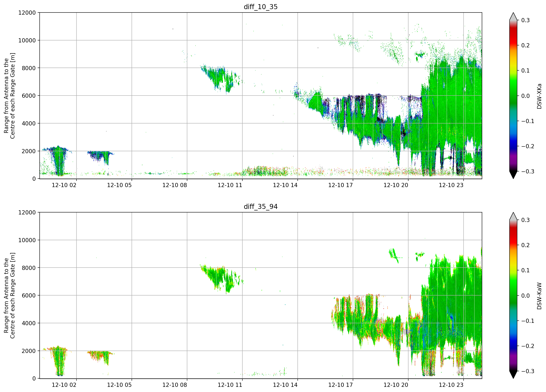This screenshot has width=546, height=392.
Task: Click '0.0' tick on DSW-KaW colorbar
Action: click(526, 296)
